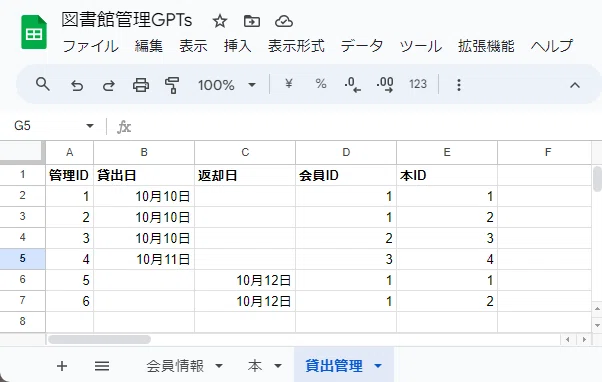Open the 編集 menu

[149, 46]
